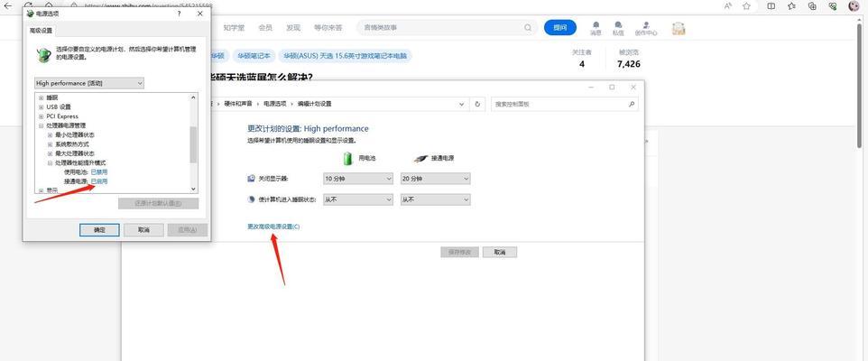868x361 pixels.
Task: Click the green battery icon 用电池
Action: [x=347, y=158]
